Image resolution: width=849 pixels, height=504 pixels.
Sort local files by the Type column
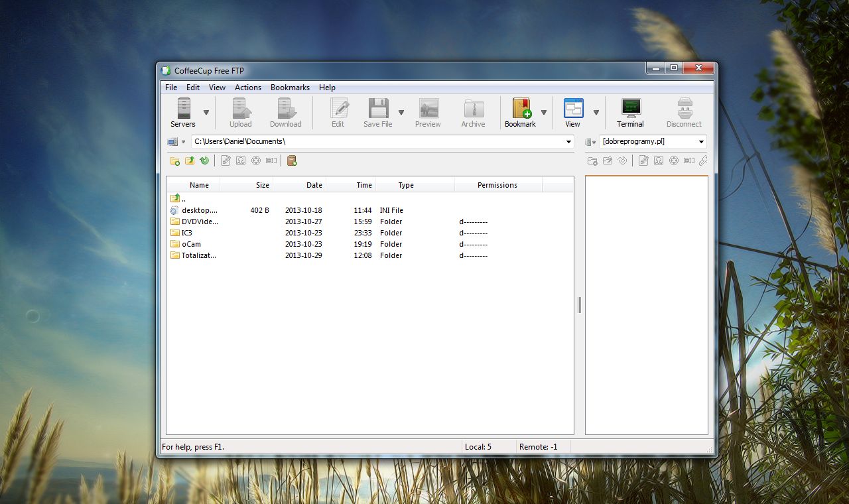415,185
